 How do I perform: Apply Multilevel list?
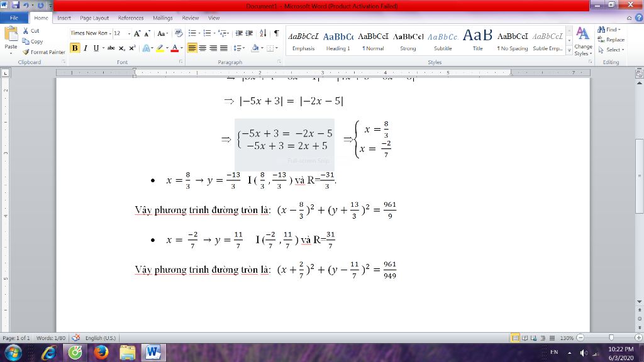click(222, 33)
